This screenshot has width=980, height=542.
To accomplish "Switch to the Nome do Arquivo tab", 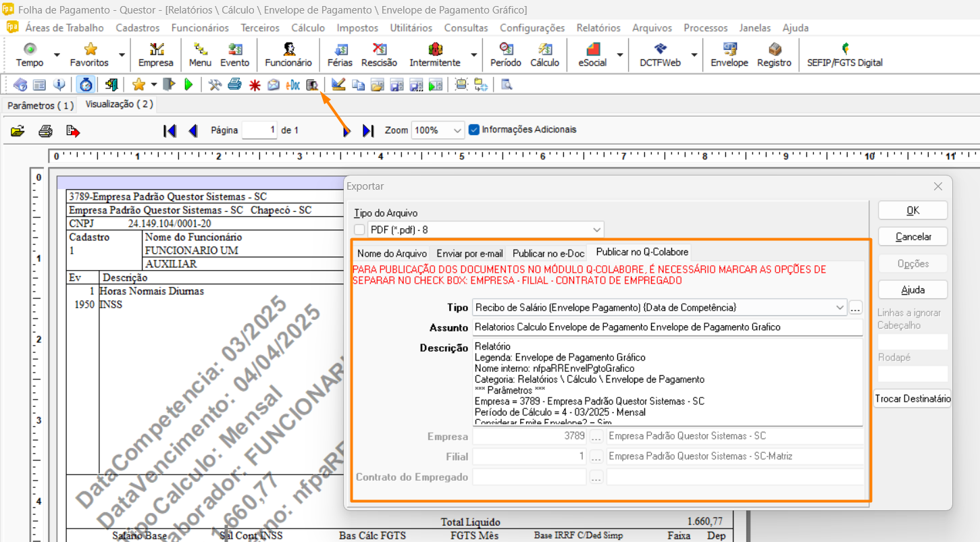I will pos(392,254).
